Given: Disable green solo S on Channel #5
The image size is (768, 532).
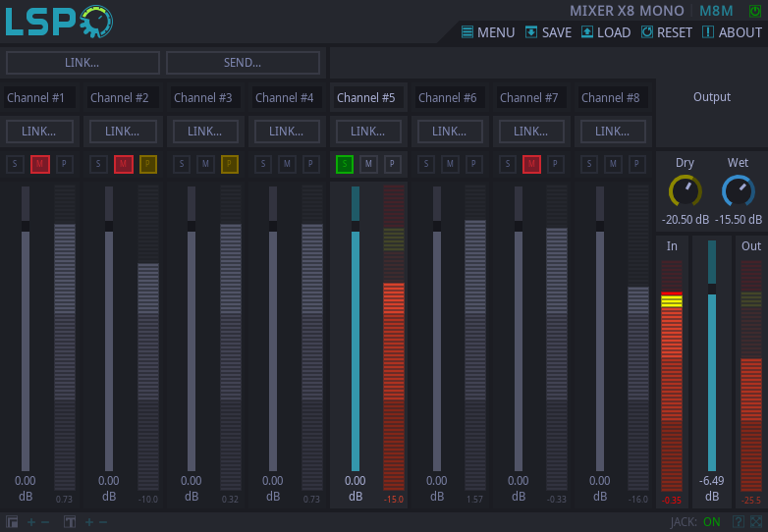Looking at the screenshot, I should click(x=345, y=164).
